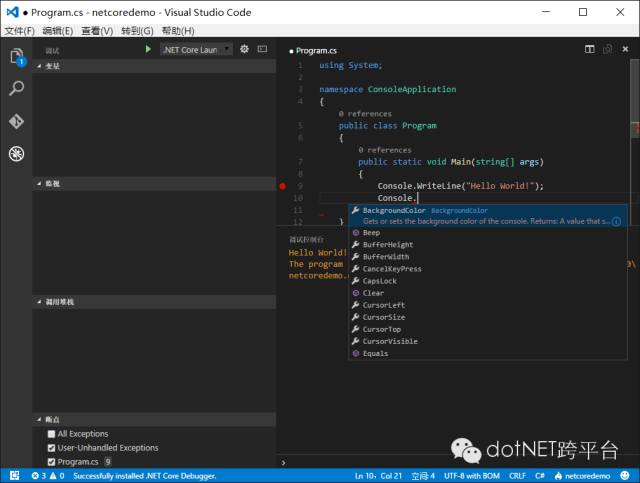Viewport: 640px width, 483px height.
Task: Select the CancelKeyPress suggestion
Action: pos(487,269)
